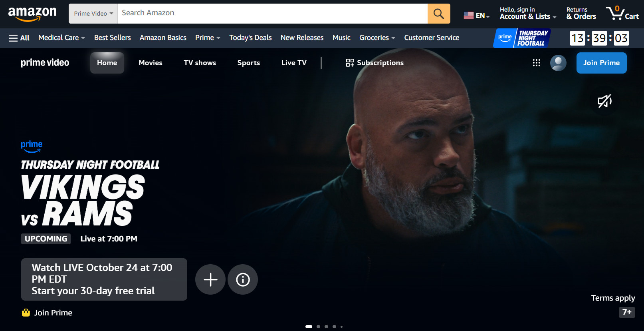644x331 pixels.
Task: Toggle the mute speaker icon on trailer
Action: coord(604,101)
